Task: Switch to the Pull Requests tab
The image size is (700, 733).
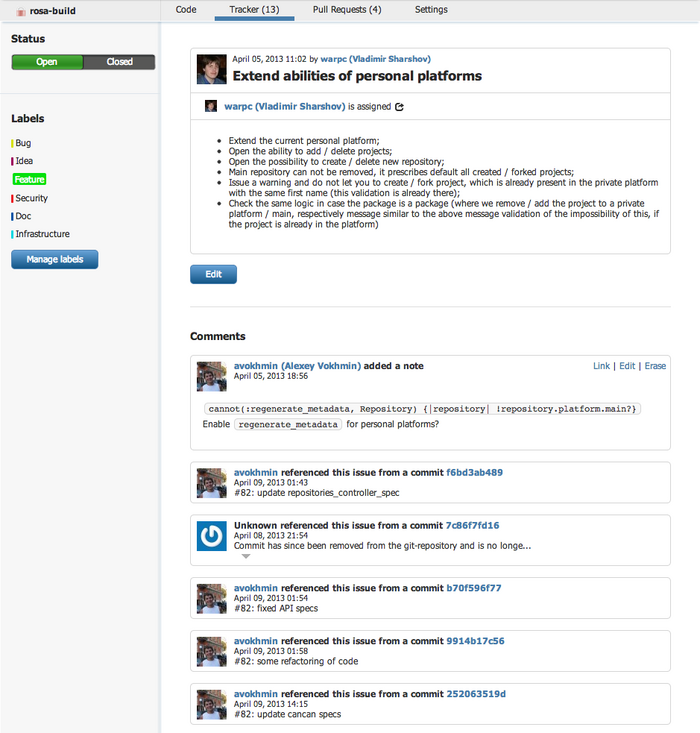Action: pyautogui.click(x=346, y=10)
